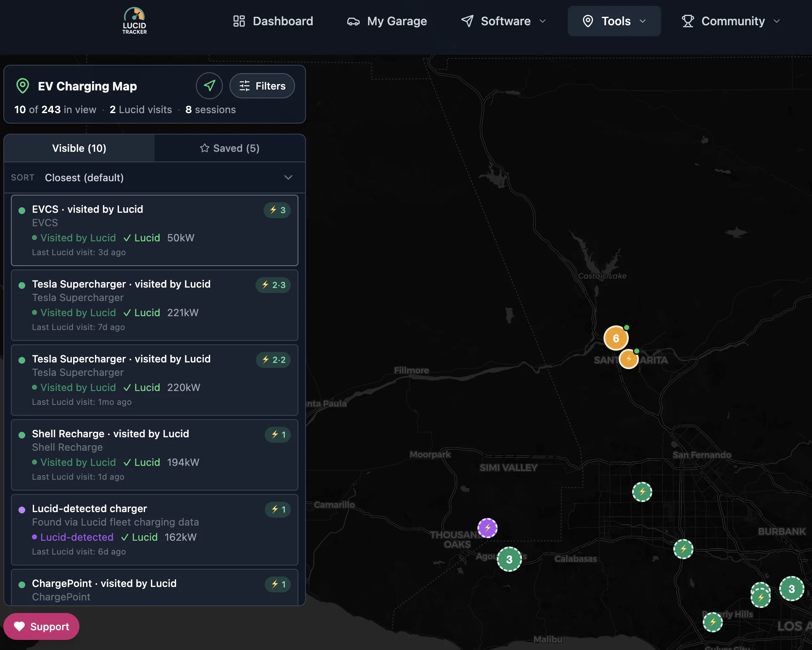
Task: Click the "8 sessions" stat text
Action: pos(211,109)
